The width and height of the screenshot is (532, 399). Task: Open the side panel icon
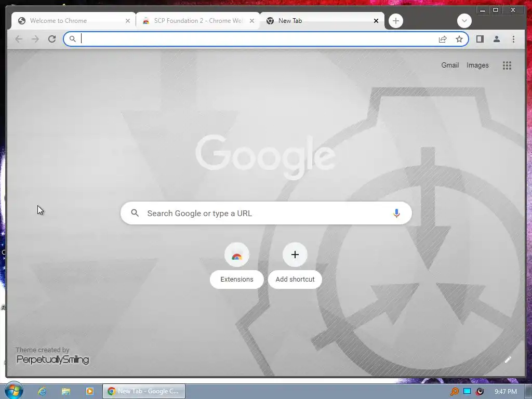[480, 39]
